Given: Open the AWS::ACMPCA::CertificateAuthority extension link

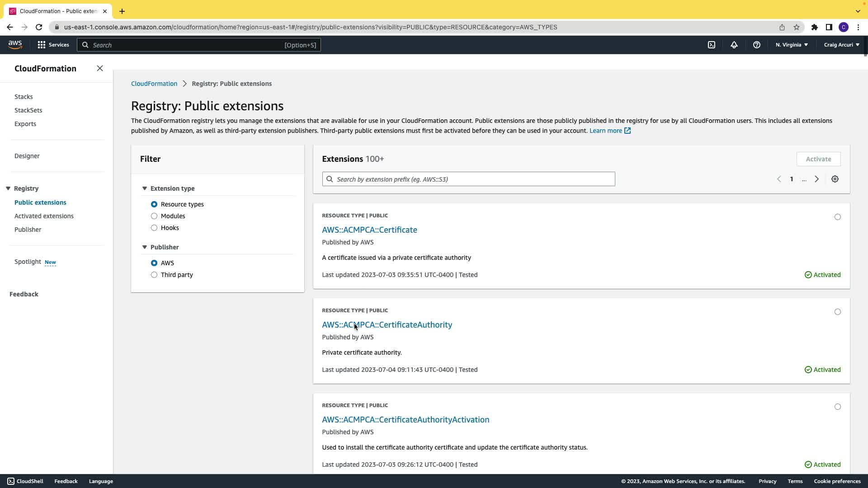Looking at the screenshot, I should point(387,325).
